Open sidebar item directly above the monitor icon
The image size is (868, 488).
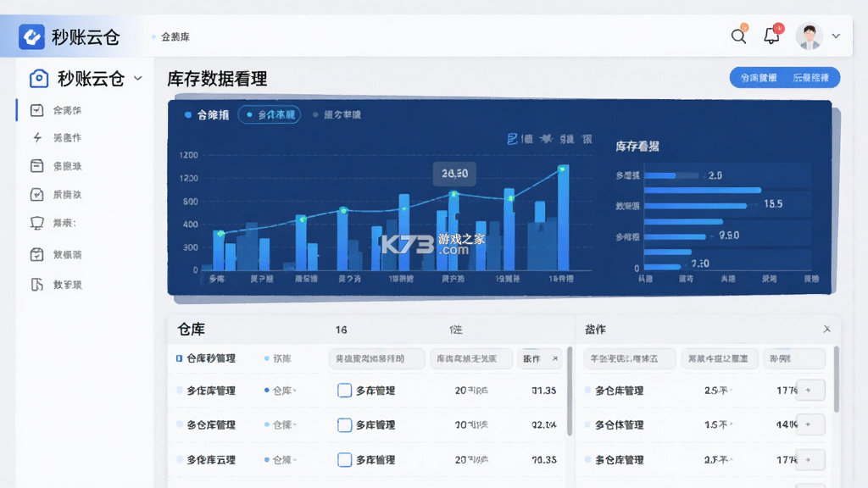pos(55,195)
